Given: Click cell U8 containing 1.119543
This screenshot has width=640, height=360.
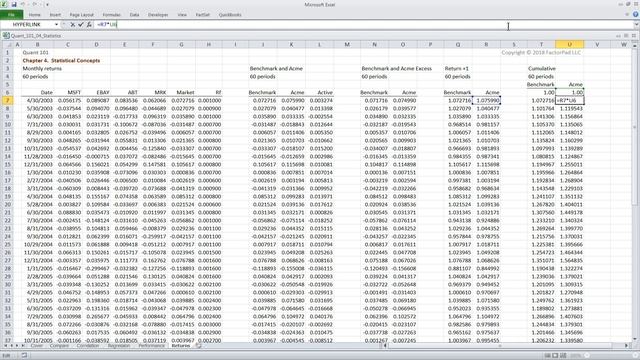Looking at the screenshot, I should (569, 109).
